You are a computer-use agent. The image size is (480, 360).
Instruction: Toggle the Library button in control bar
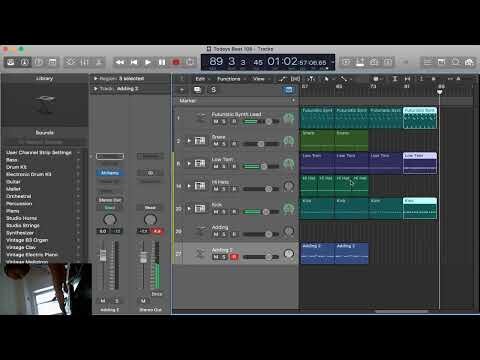coord(11,62)
